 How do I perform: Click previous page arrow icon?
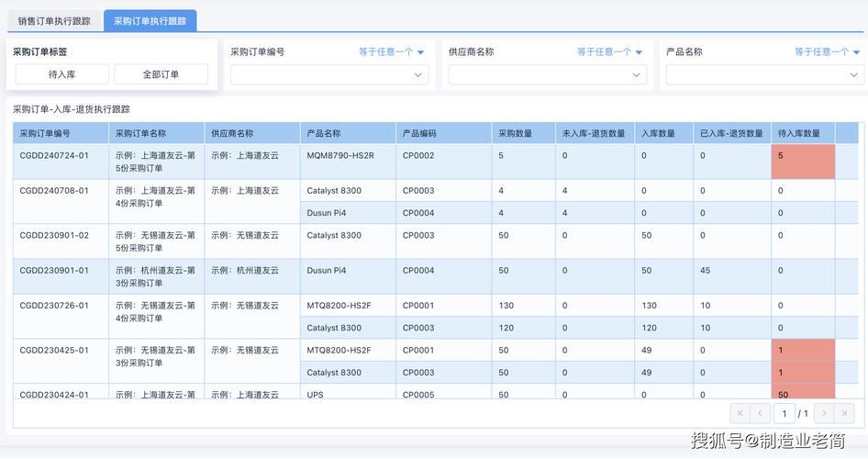761,413
